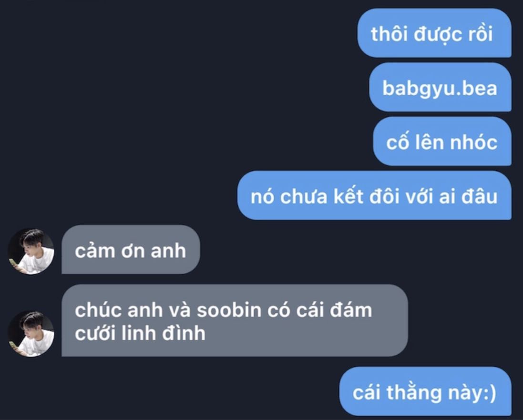Open avatar beside "cảm ơn anh" message
This screenshot has height=420, width=523.
click(x=31, y=251)
